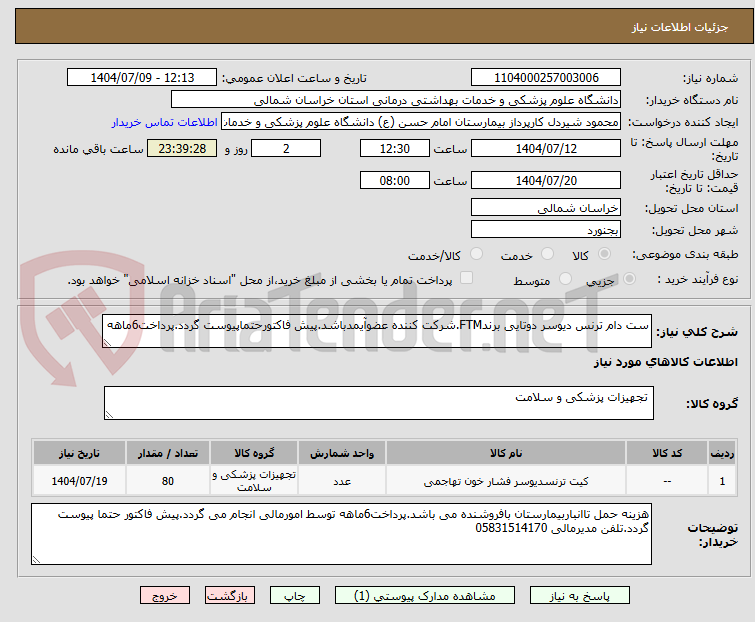Open مشاهده مدارک پیوستی (1) button
Image resolution: width=755 pixels, height=622 pixels.
click(x=425, y=596)
